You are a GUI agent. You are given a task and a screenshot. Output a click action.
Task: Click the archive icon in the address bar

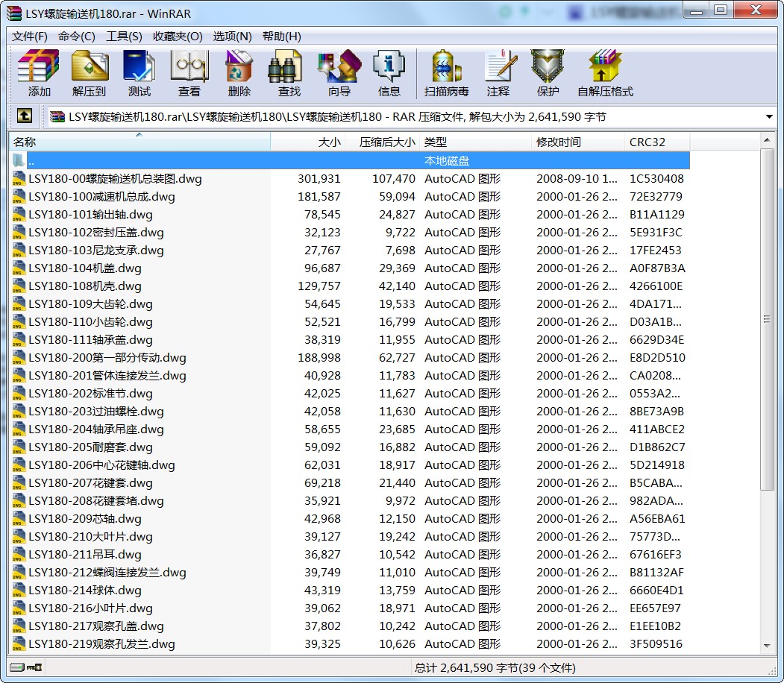(x=57, y=117)
